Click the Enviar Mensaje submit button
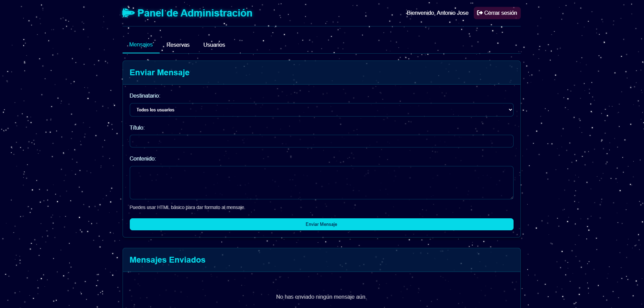 [322, 224]
